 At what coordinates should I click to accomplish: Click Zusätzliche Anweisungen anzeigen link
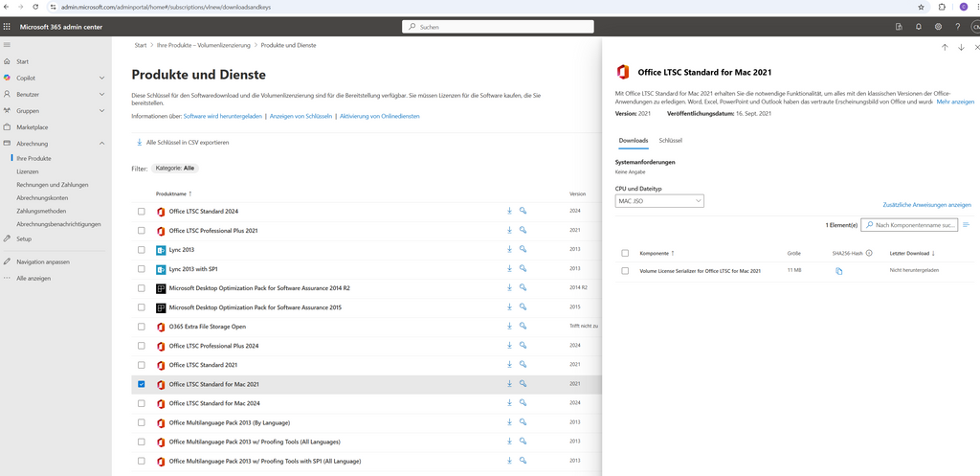click(926, 205)
